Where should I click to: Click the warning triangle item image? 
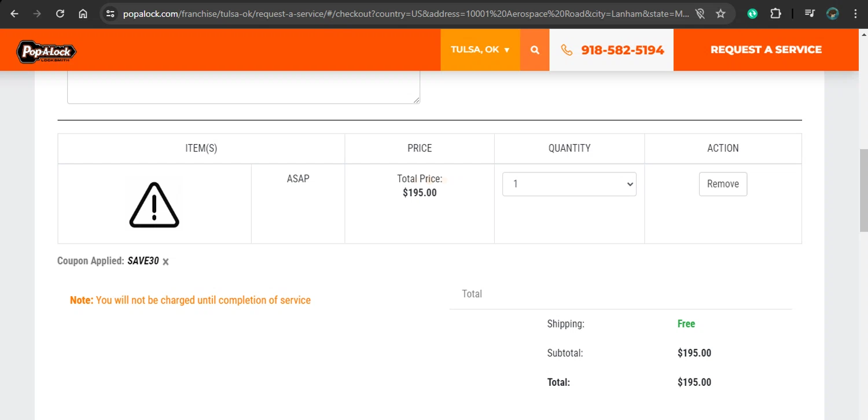154,204
